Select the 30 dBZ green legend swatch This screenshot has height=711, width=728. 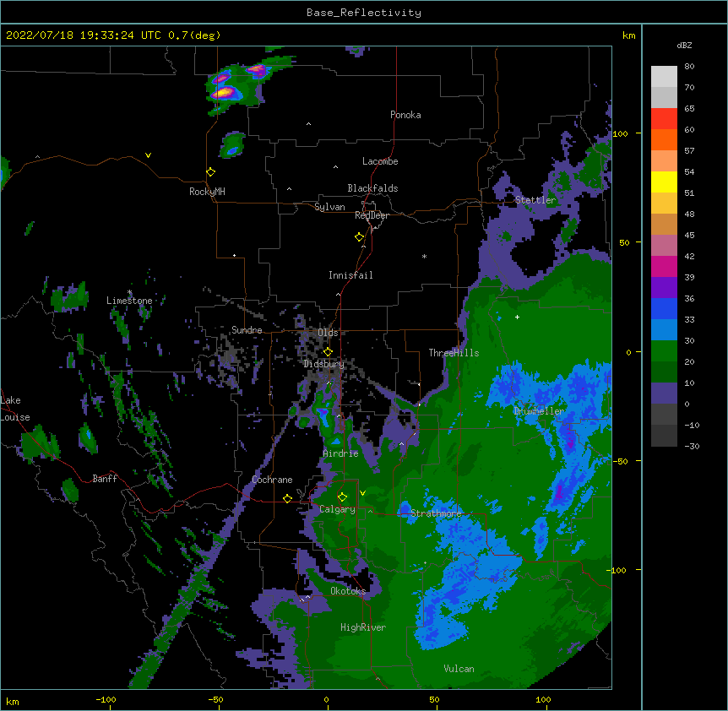click(664, 351)
